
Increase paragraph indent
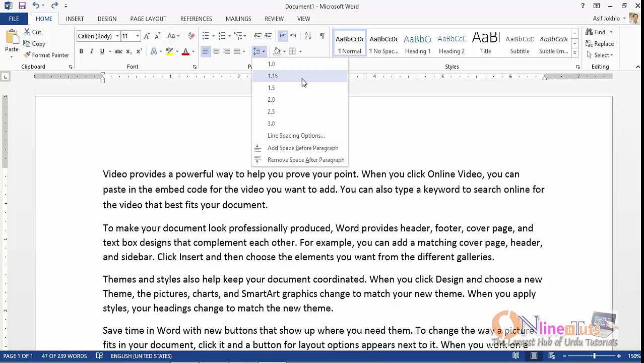click(268, 36)
